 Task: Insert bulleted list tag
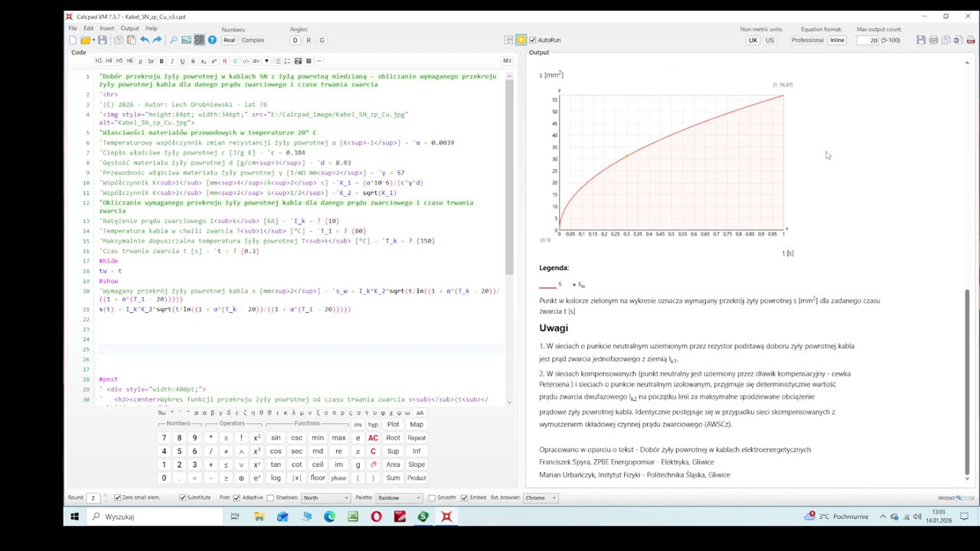tap(277, 61)
